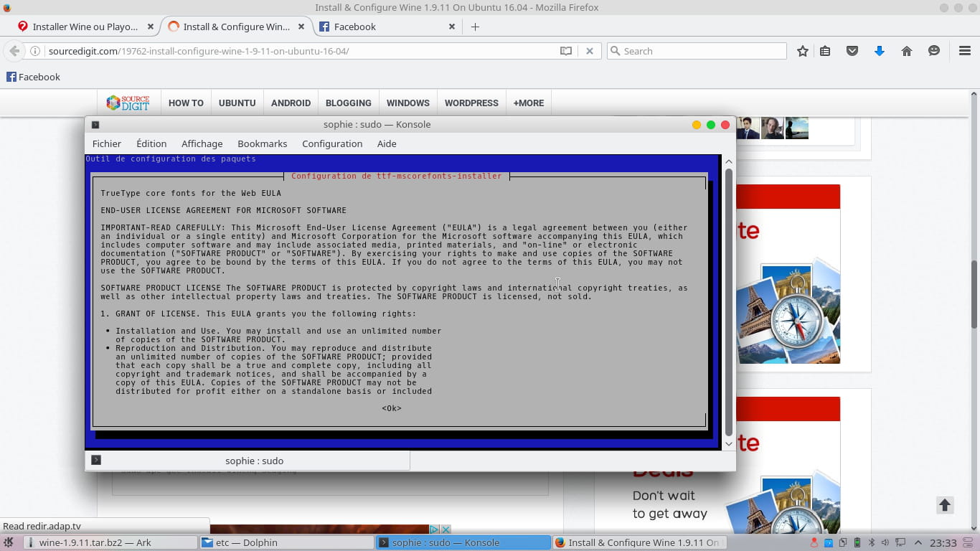
Task: Click the scroll-to-top arrow on webpage
Action: pyautogui.click(x=945, y=504)
